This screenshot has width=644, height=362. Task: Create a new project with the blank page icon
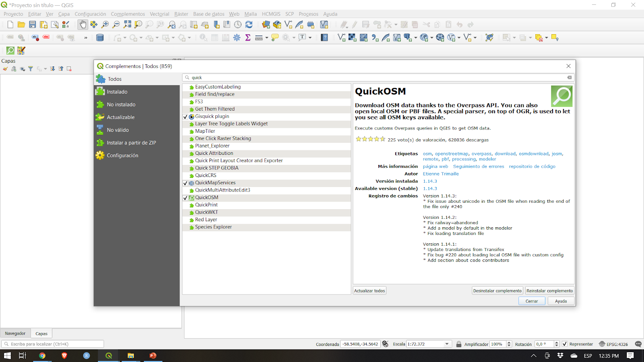click(10, 25)
